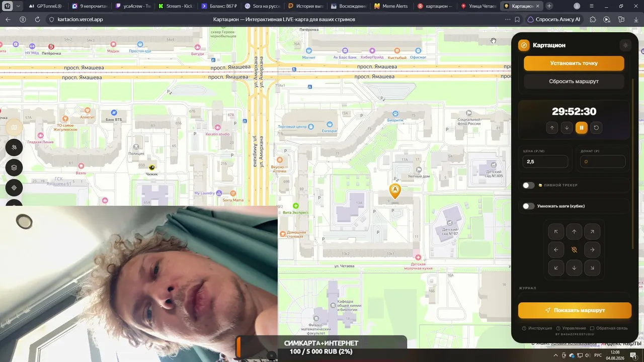644x362 pixels.
Task: Click the satellite icon button on map
Action: [14, 147]
